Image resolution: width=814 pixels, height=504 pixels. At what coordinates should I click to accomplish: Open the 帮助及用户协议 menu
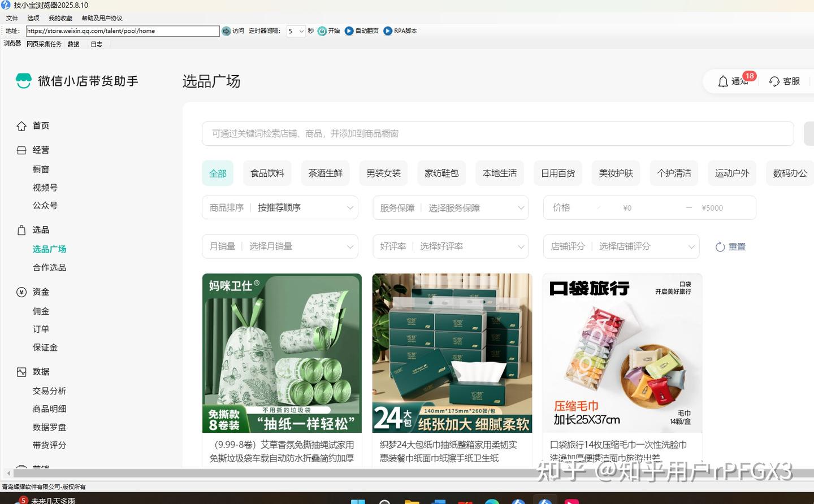click(x=102, y=18)
